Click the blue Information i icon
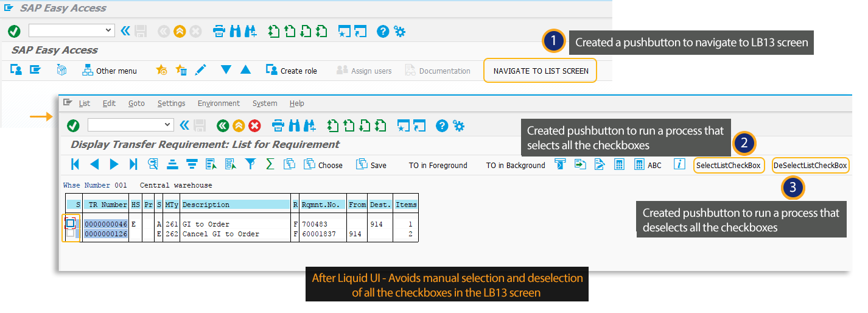Viewport: 868px width, 313px height. click(x=681, y=164)
